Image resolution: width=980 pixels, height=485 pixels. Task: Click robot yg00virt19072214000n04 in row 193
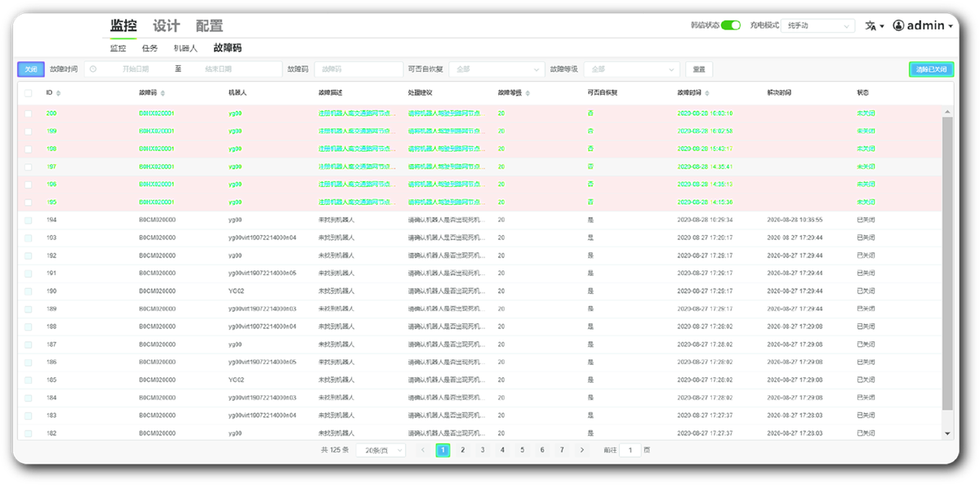[x=262, y=238]
